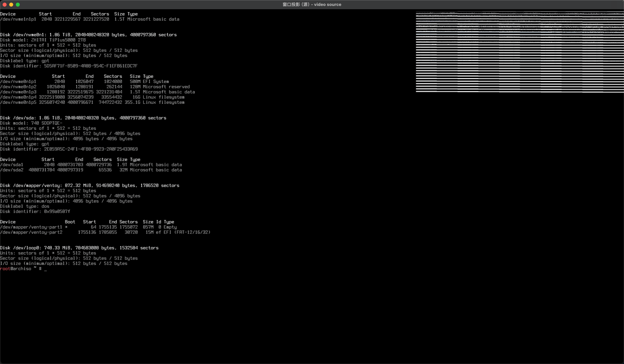The width and height of the screenshot is (624, 364).
Task: Click the /dev/nvme0n1p3 Microsoft basic data row
Action: click(x=98, y=92)
